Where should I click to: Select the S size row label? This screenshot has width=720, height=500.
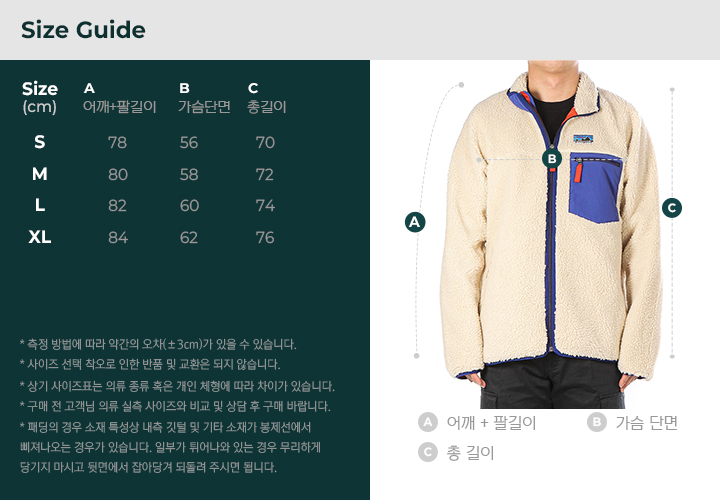click(39, 142)
